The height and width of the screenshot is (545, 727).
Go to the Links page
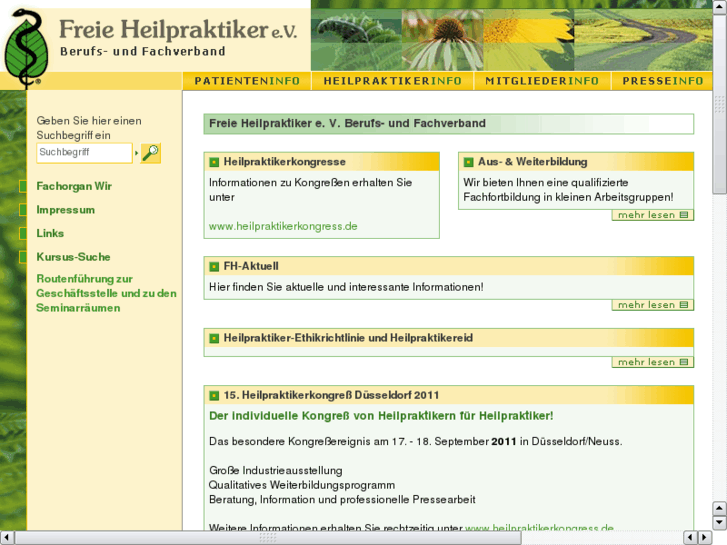tap(50, 233)
